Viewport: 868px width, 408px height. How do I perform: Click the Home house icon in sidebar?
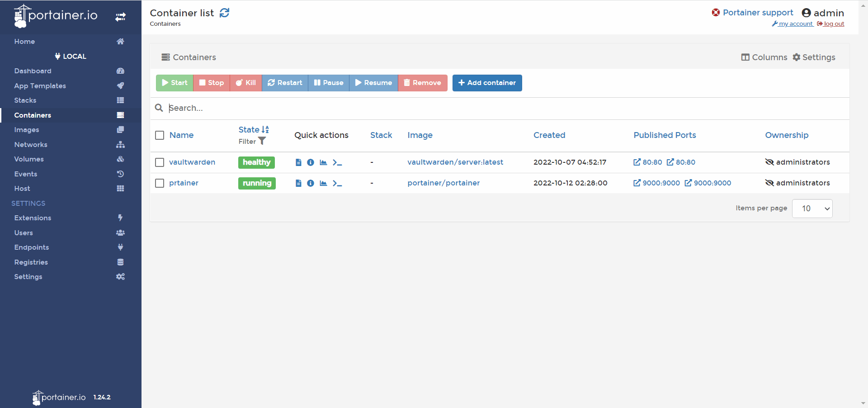click(120, 41)
